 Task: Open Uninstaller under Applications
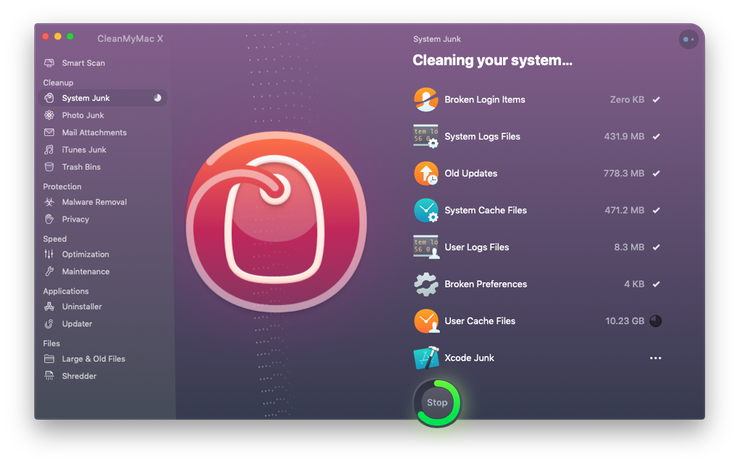(82, 306)
